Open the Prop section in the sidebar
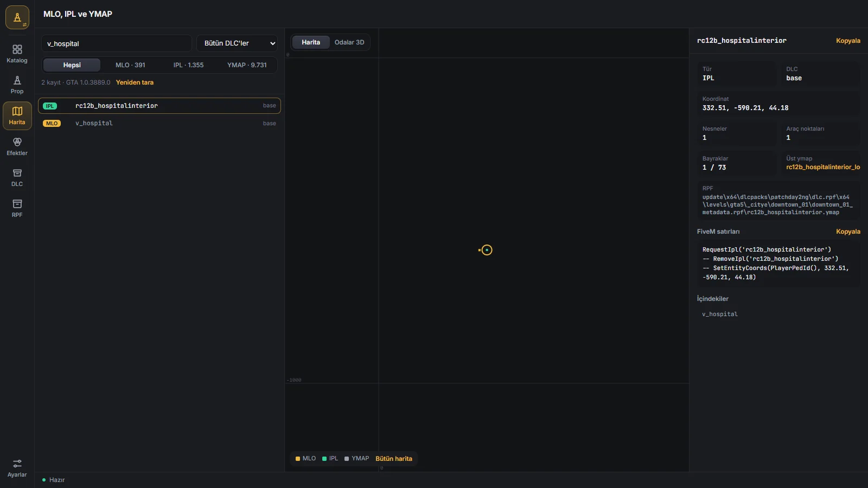Image resolution: width=868 pixels, height=488 pixels. tap(17, 85)
